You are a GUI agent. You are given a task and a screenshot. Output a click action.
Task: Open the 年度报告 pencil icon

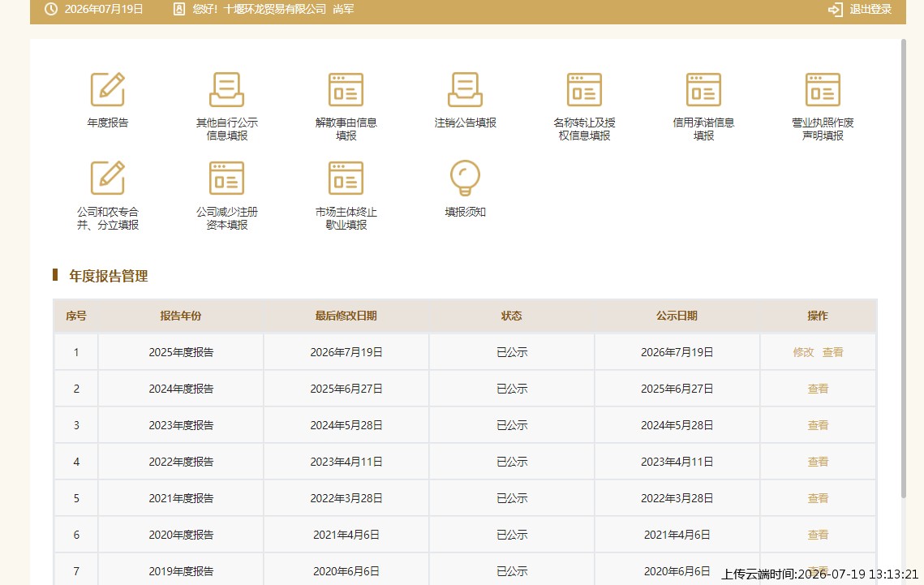[x=107, y=89]
